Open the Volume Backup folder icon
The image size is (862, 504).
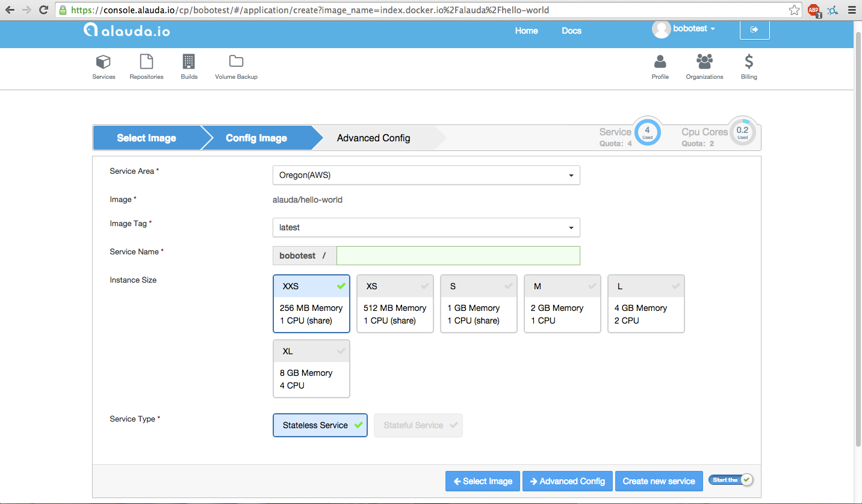(236, 61)
